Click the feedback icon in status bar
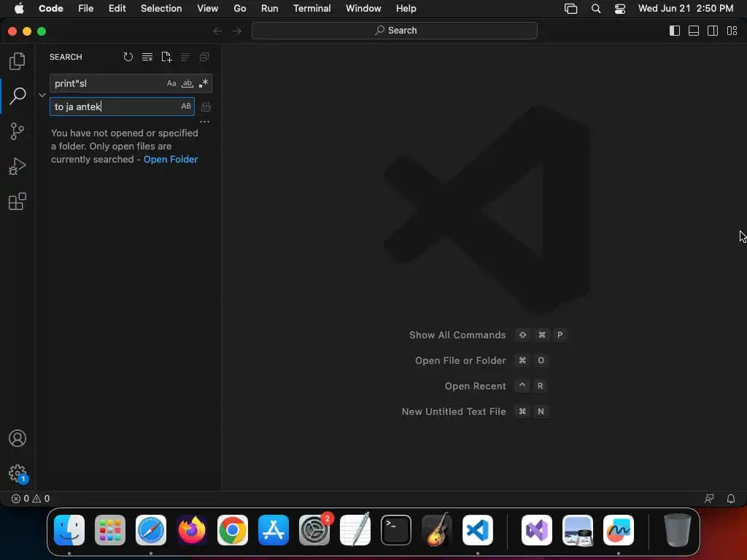 coord(709,499)
